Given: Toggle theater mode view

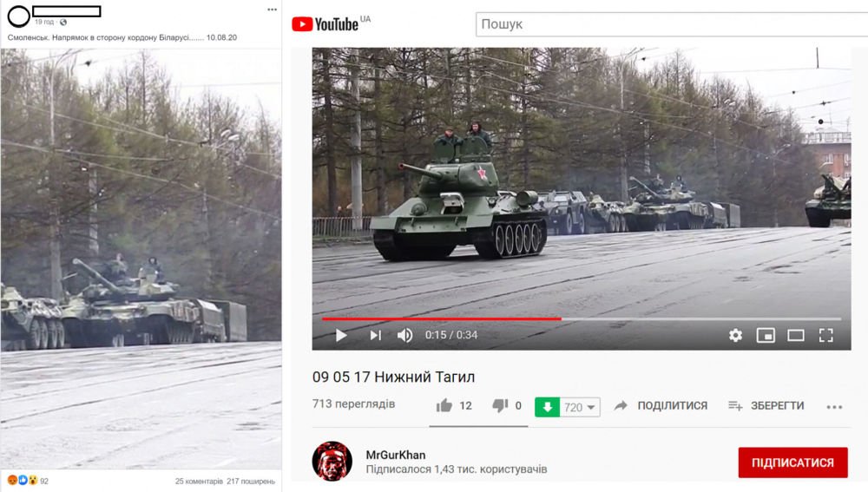Looking at the screenshot, I should click(x=796, y=335).
